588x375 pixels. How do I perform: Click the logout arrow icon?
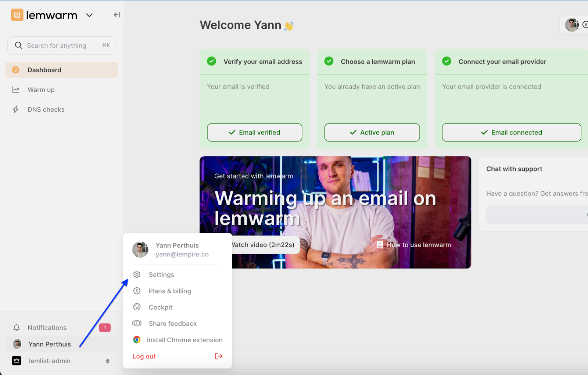tap(219, 356)
